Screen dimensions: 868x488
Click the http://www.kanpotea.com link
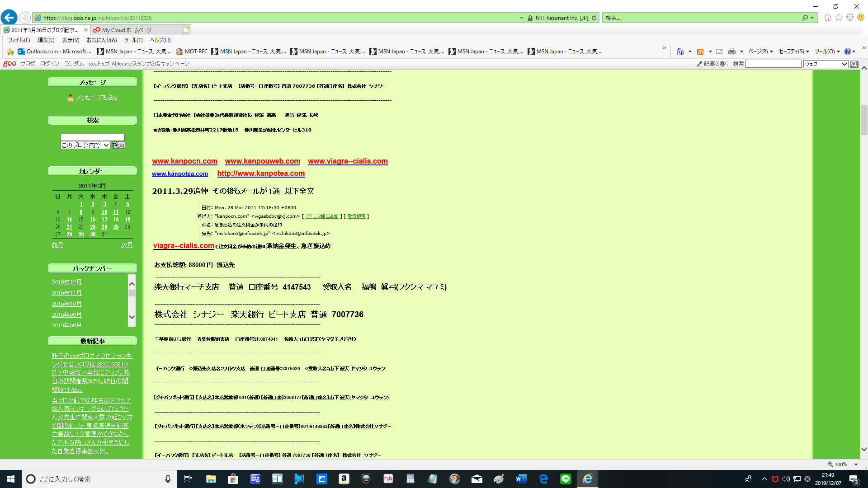[x=261, y=174]
